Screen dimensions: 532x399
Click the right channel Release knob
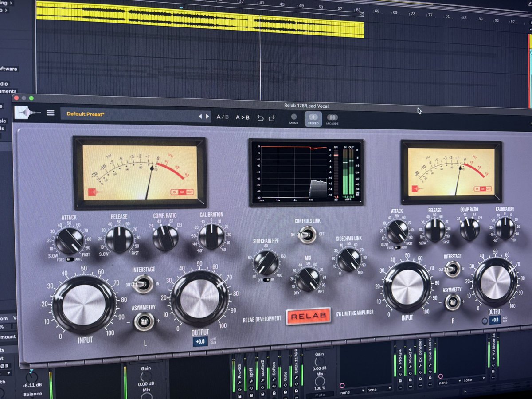434,230
